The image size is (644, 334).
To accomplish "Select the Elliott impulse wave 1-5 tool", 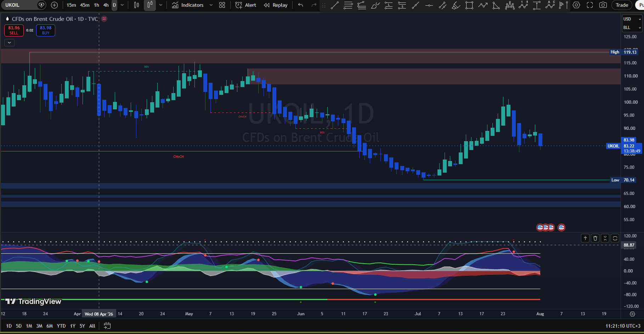I will (523, 5).
